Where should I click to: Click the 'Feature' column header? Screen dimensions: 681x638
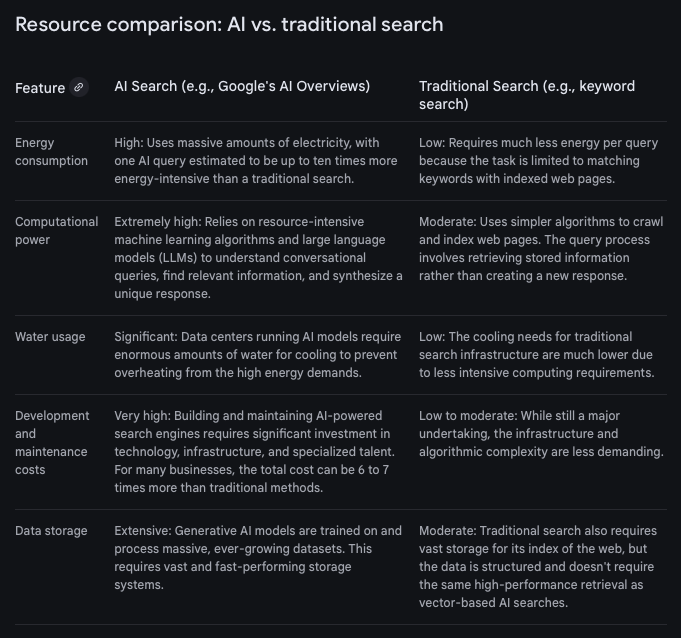point(40,88)
